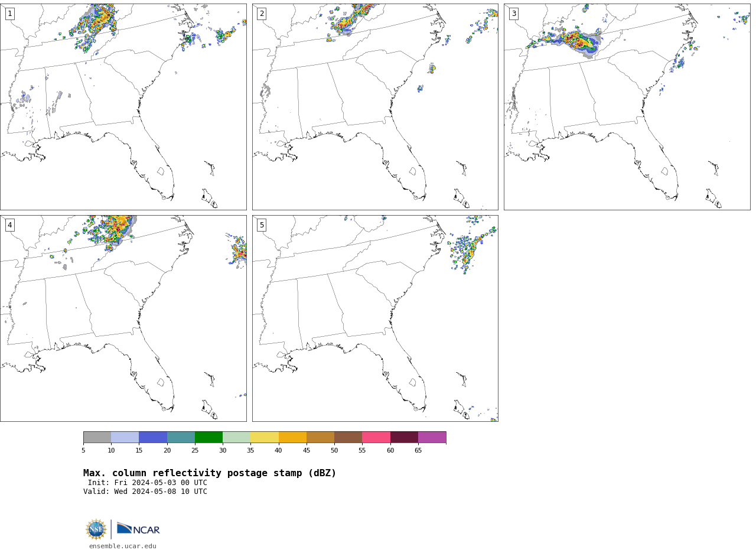The width and height of the screenshot is (756, 553).
Task: Click the panel number 1 label
Action: [9, 14]
